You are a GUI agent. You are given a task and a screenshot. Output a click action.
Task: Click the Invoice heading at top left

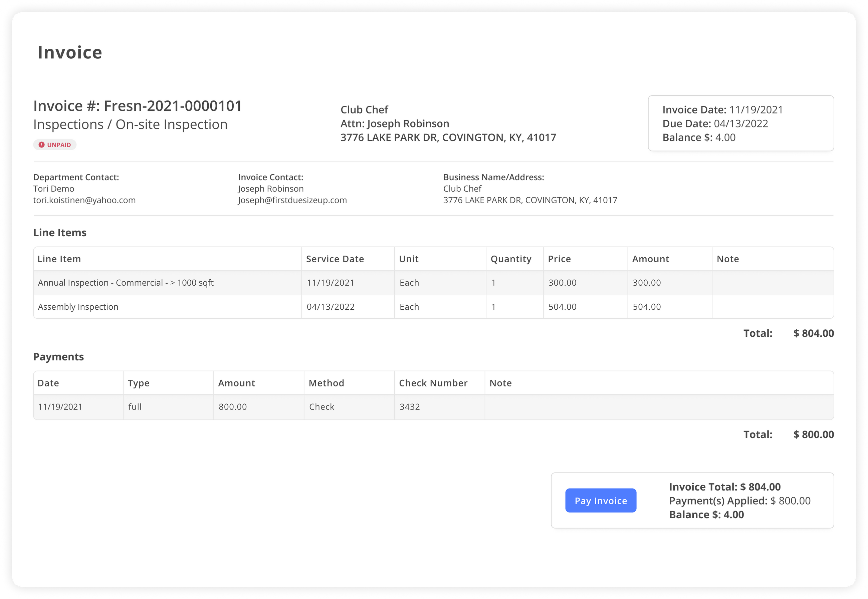coord(69,52)
